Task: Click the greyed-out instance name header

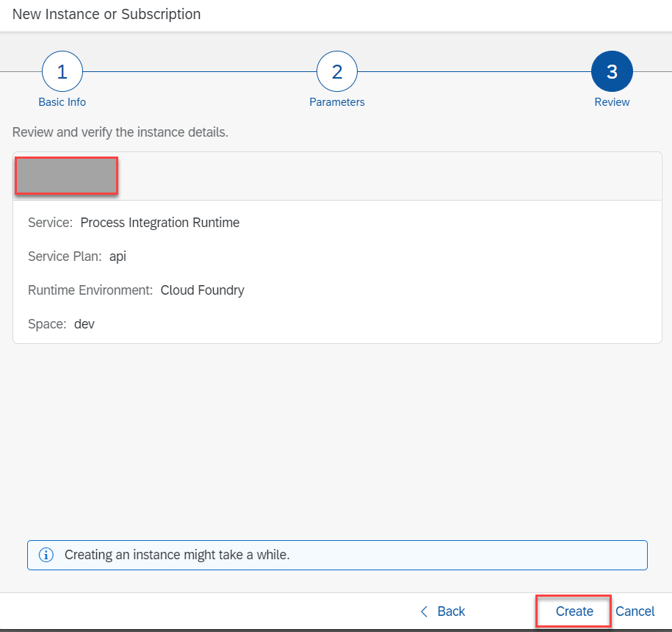Action: tap(66, 176)
